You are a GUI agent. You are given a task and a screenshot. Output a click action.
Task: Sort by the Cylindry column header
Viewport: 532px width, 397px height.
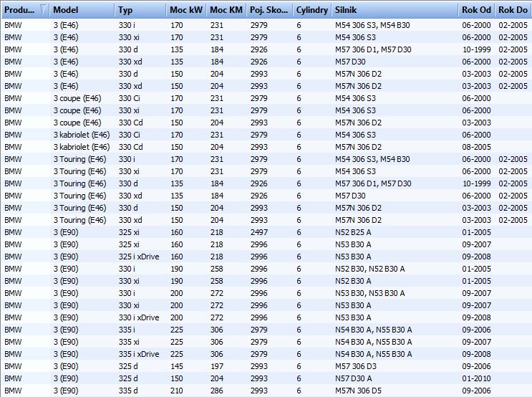[311, 10]
